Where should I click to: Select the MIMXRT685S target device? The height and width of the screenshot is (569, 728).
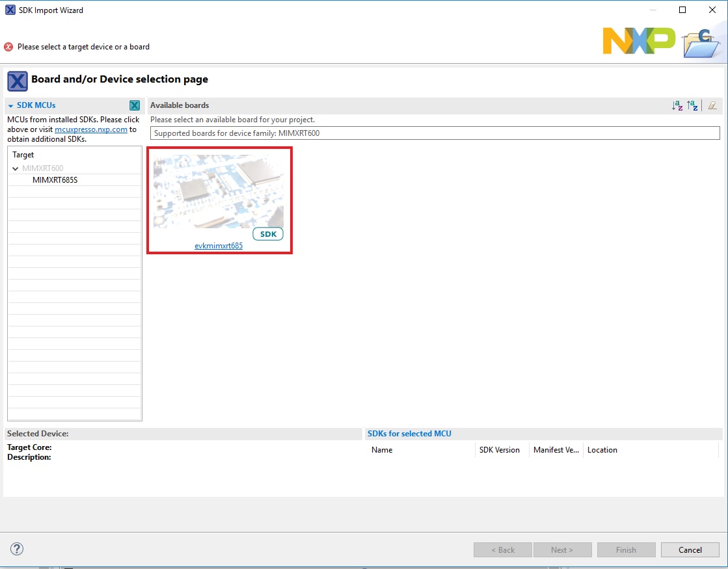click(55, 180)
